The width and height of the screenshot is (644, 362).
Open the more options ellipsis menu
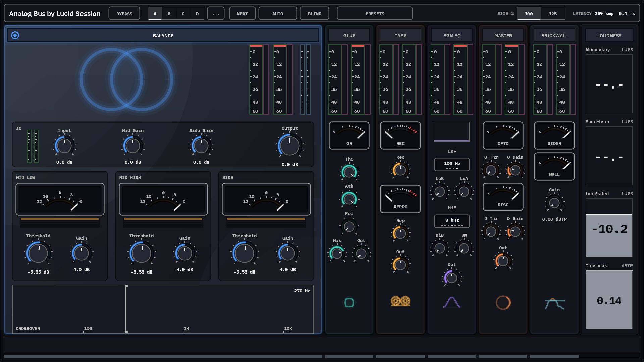(216, 14)
